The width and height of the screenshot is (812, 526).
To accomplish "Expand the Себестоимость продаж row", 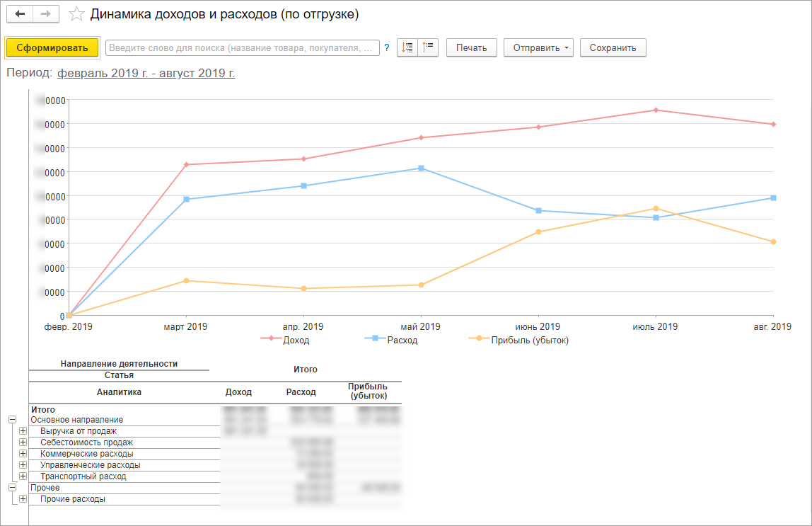I will click(x=23, y=442).
